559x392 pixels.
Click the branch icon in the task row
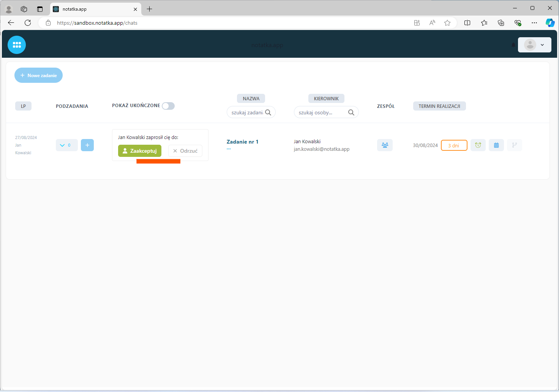(x=514, y=145)
